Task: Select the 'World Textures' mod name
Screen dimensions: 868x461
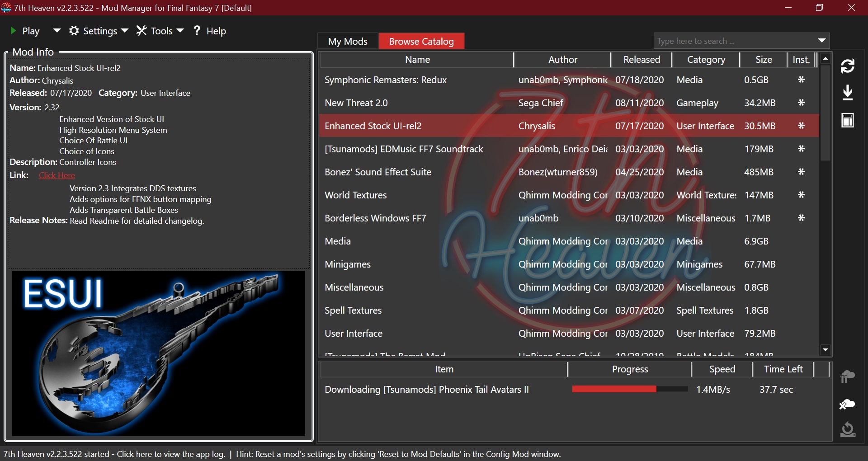Action: (x=356, y=195)
